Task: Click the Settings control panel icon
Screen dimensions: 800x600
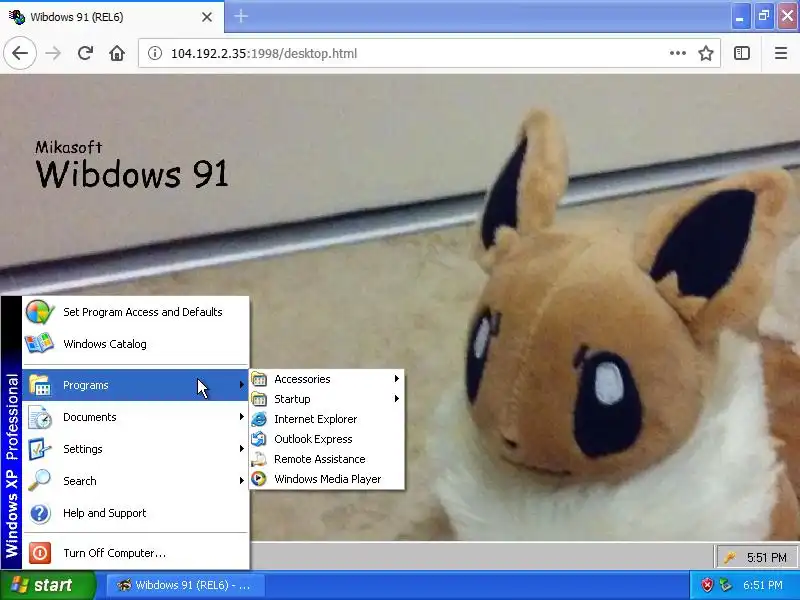Action: click(39, 449)
